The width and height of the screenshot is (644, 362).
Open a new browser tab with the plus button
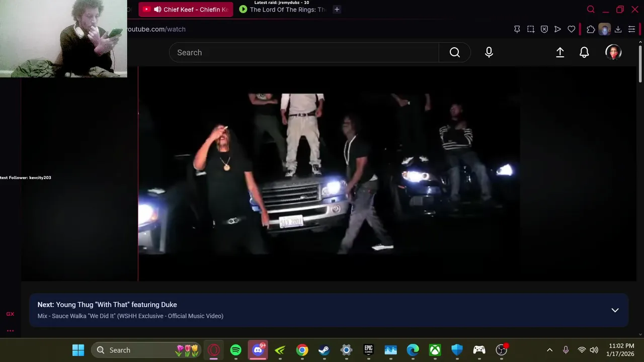(337, 10)
